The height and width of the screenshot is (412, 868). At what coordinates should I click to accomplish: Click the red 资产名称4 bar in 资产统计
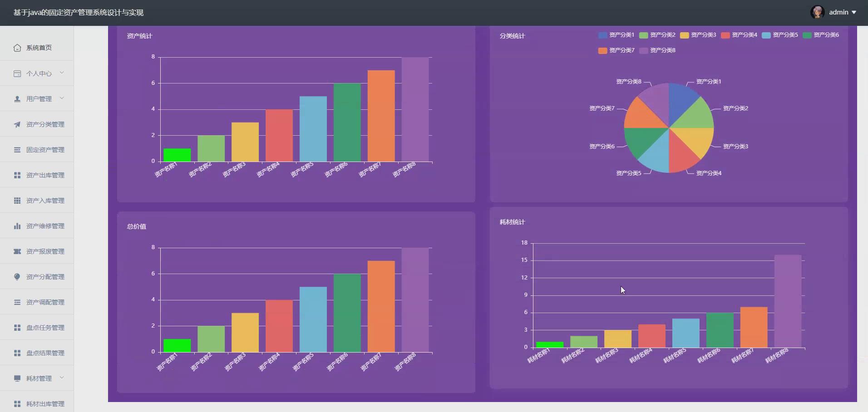tap(279, 135)
